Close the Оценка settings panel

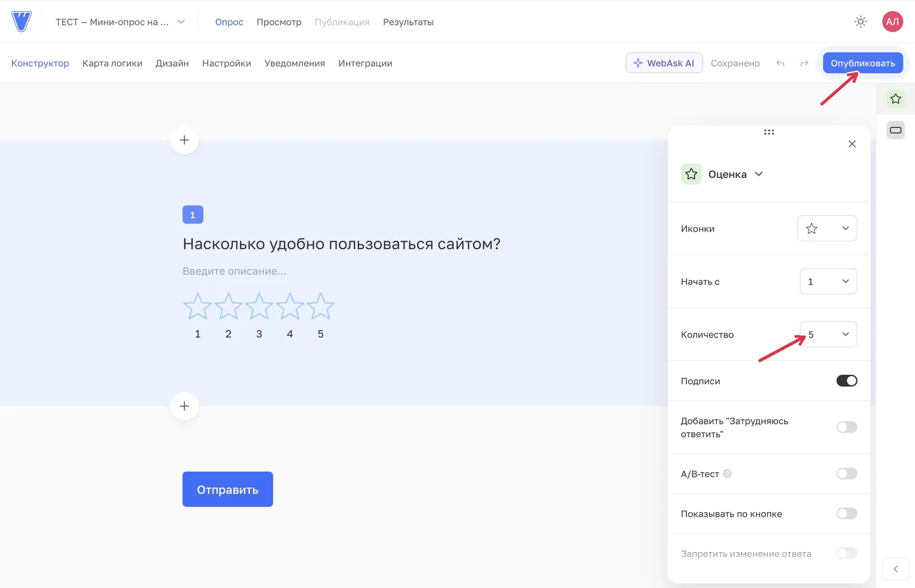[852, 144]
